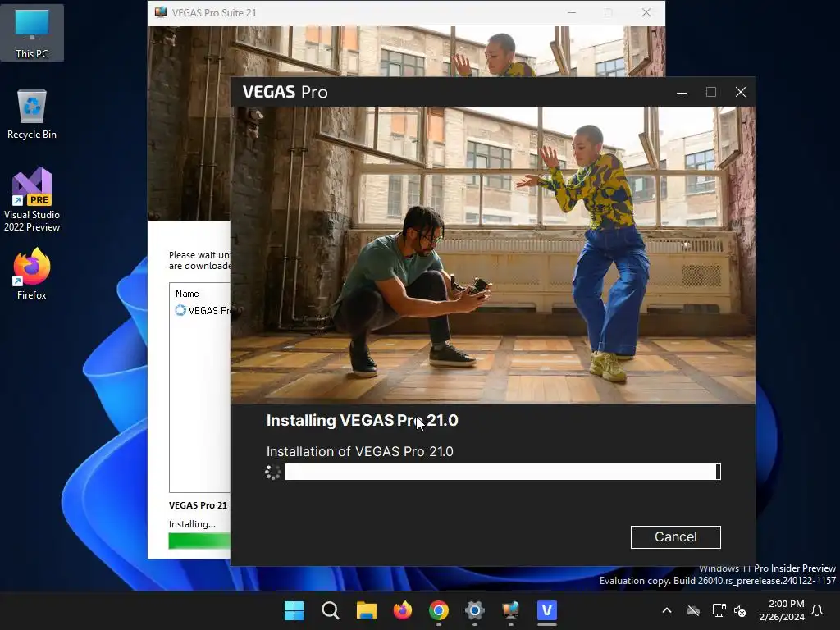The width and height of the screenshot is (840, 630).
Task: Click the VEGAS Pro promotional image
Action: [493, 255]
